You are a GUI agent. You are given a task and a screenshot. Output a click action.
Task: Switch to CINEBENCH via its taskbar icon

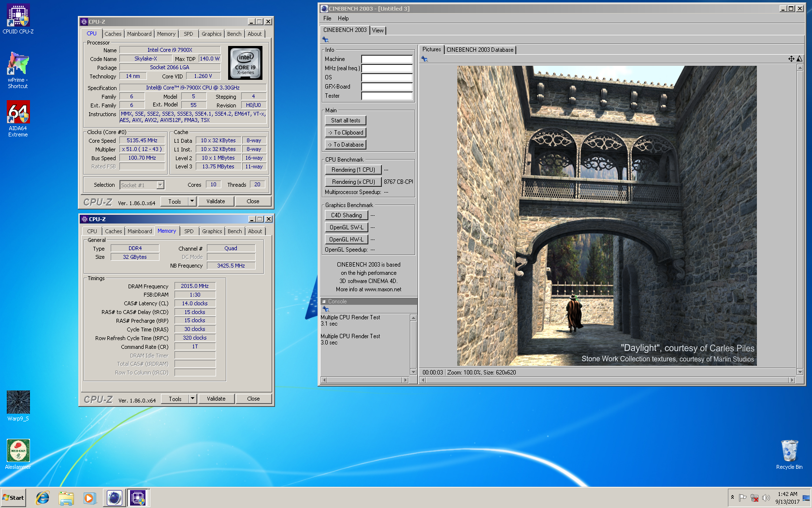[x=115, y=497]
